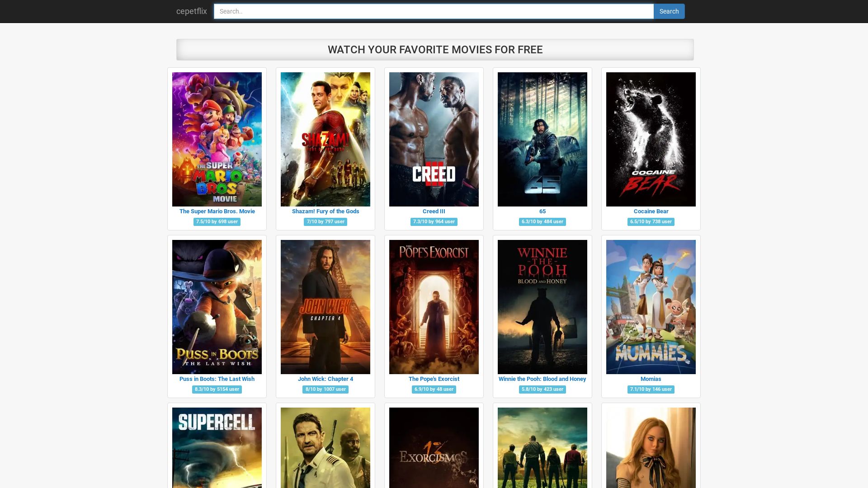Click the 7.5/10 by 698 user badge
This screenshot has width=868, height=488.
click(x=217, y=222)
